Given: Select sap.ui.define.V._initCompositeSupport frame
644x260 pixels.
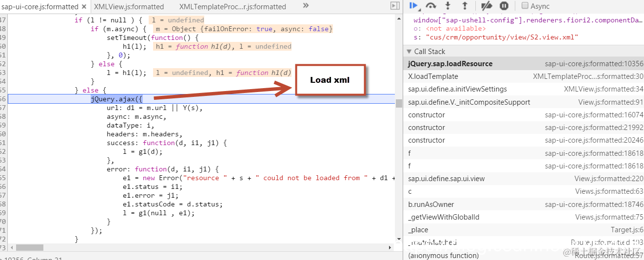Looking at the screenshot, I should point(524,102).
